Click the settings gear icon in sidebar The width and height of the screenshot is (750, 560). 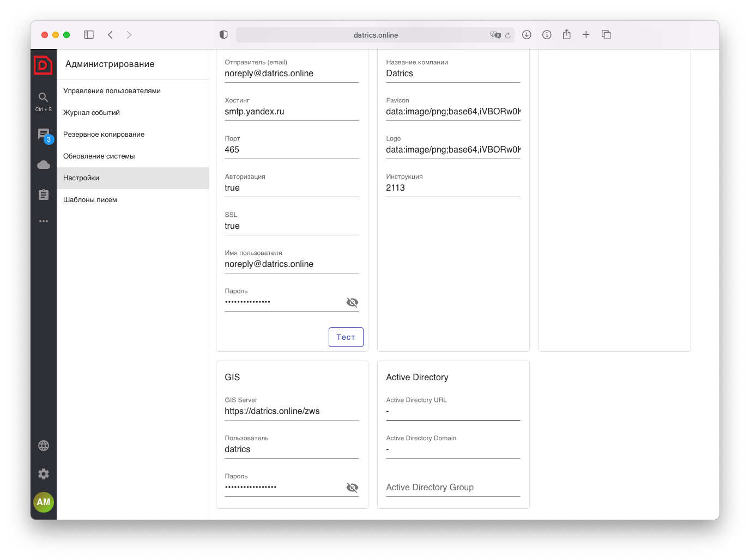[44, 474]
